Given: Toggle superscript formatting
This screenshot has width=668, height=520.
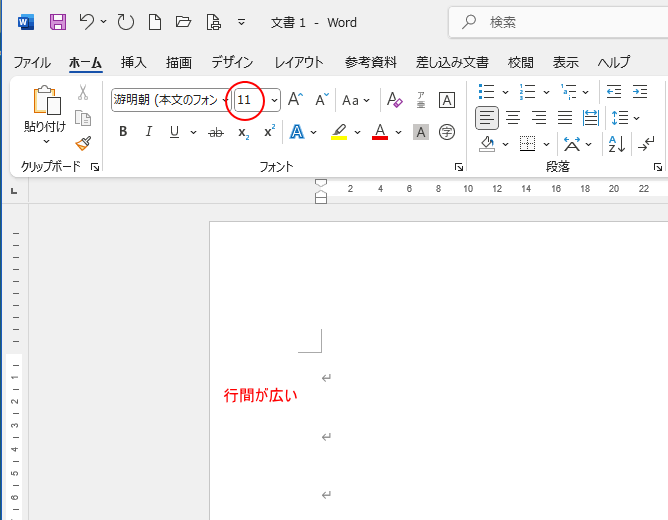Looking at the screenshot, I should [x=269, y=131].
